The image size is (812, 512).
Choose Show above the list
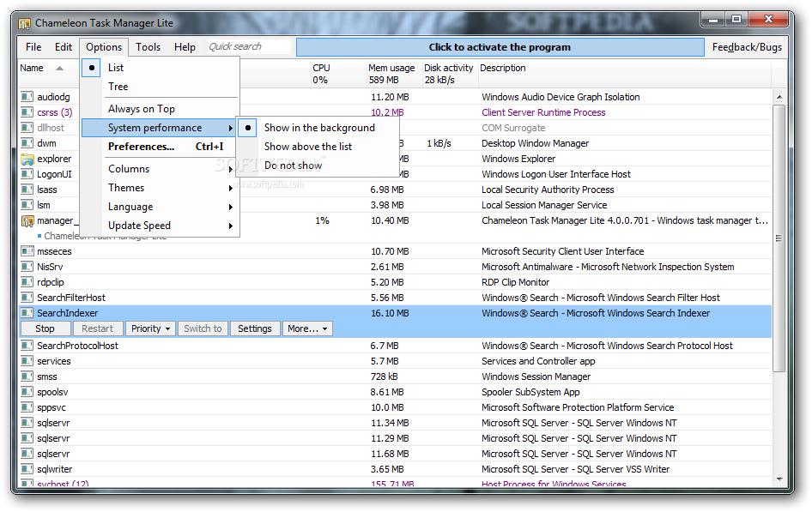pos(318,147)
